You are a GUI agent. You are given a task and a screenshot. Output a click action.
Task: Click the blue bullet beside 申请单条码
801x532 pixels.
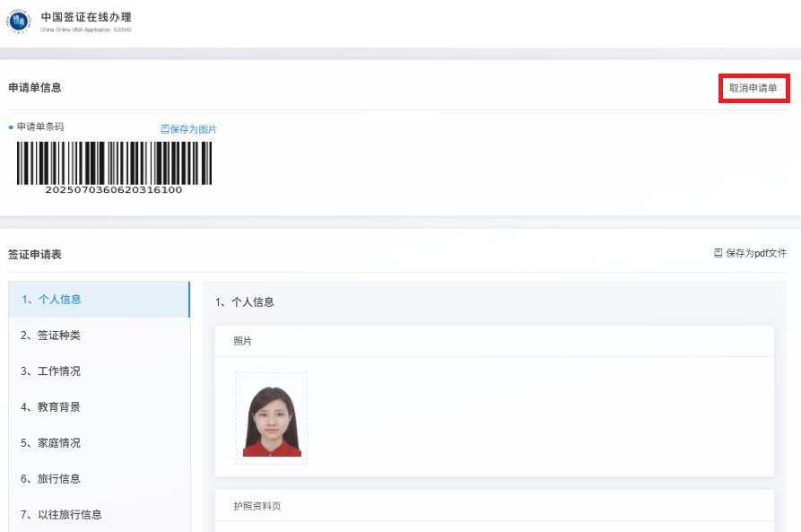point(11,127)
